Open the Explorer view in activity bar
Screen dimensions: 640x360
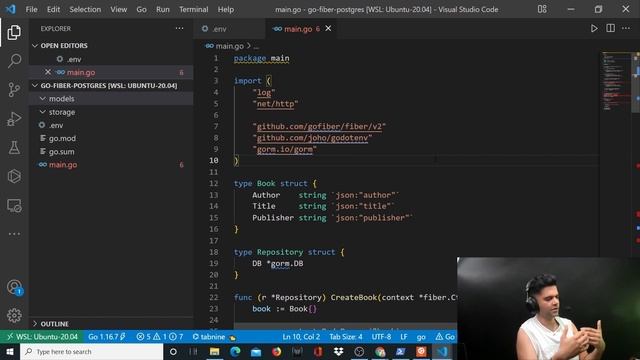tap(14, 32)
